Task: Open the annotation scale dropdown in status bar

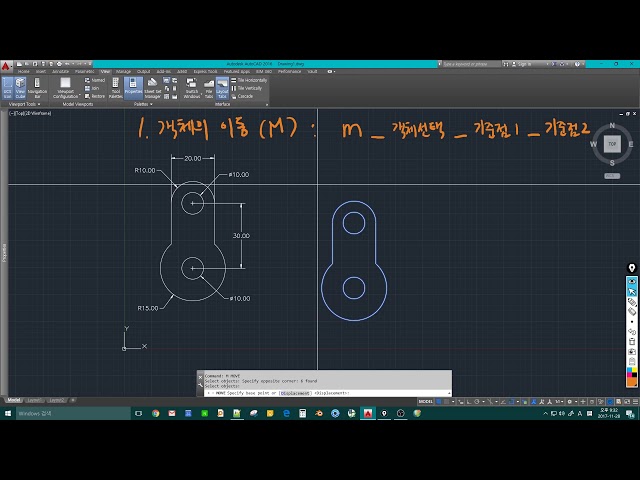Action: [558, 402]
